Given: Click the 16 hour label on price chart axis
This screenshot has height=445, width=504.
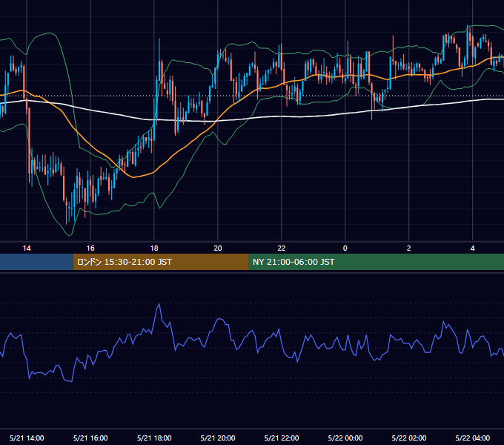Looking at the screenshot, I should point(90,248).
